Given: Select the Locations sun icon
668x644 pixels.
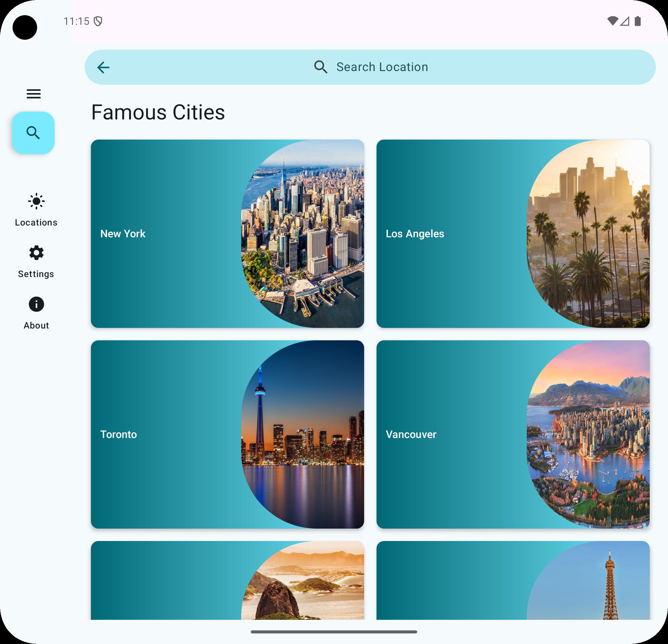Looking at the screenshot, I should [36, 201].
